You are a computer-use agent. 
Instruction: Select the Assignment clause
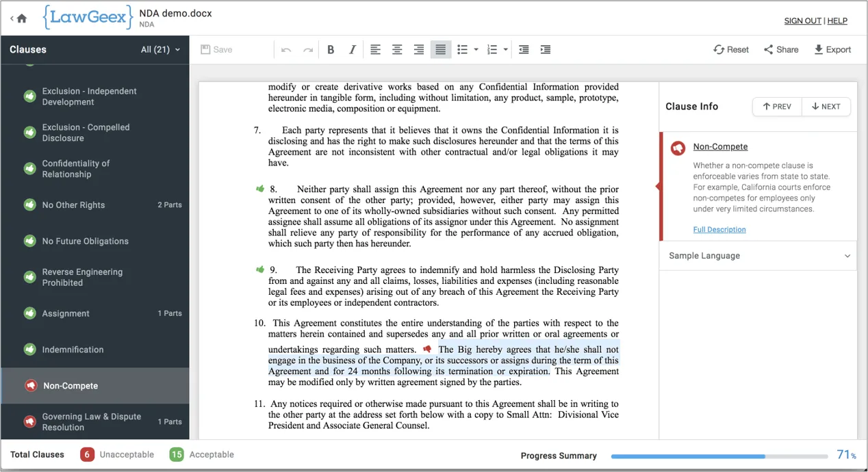pyautogui.click(x=94, y=313)
